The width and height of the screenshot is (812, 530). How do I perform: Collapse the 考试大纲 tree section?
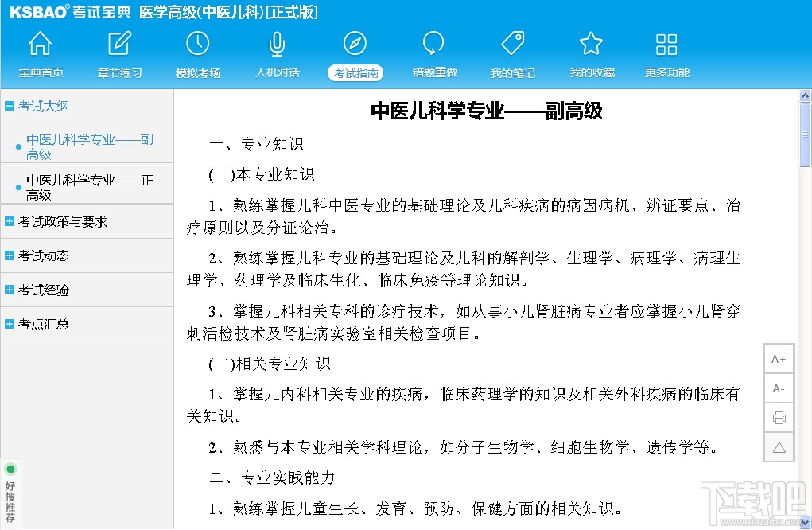coord(10,106)
